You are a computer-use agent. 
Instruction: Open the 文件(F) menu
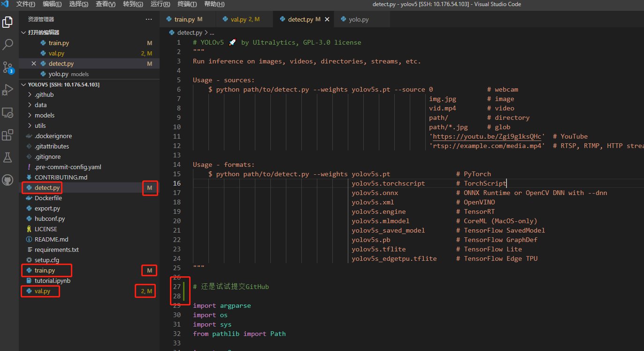coord(26,4)
